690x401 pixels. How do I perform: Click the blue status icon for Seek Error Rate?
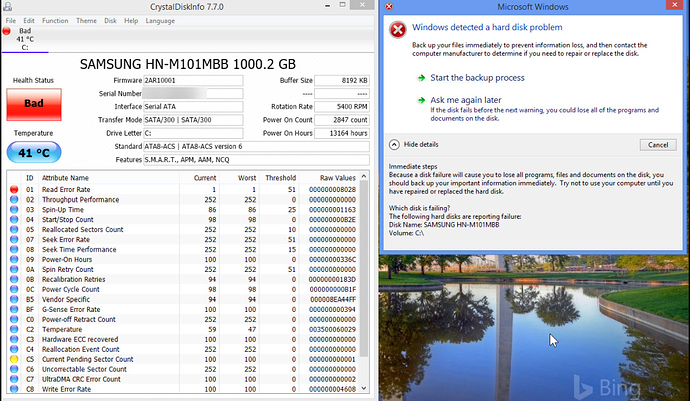(x=14, y=239)
